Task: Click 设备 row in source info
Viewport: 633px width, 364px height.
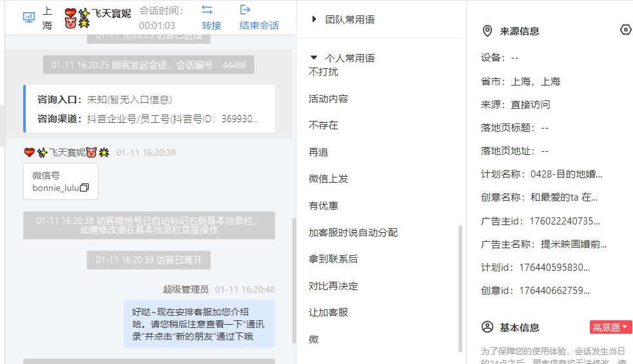Action: pyautogui.click(x=500, y=58)
